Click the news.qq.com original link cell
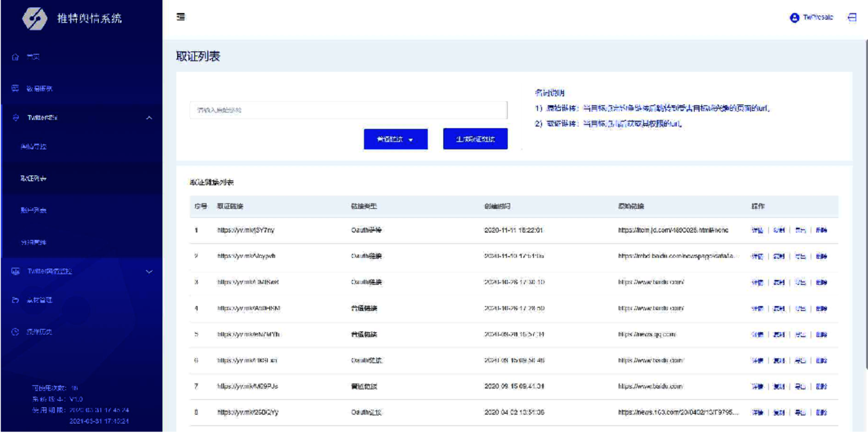This screenshot has width=868, height=438. 647,334
